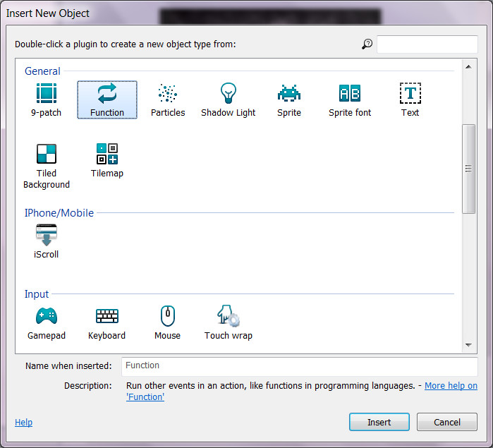Viewport: 493px width, 448px height.
Task: Click the scroll down arrow of plugin list
Action: coord(468,345)
